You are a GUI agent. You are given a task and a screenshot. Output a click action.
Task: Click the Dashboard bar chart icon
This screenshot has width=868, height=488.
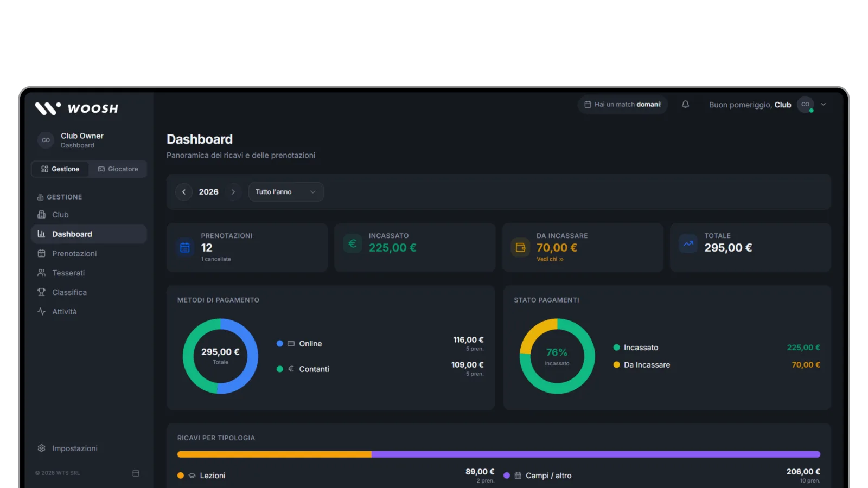(x=41, y=234)
